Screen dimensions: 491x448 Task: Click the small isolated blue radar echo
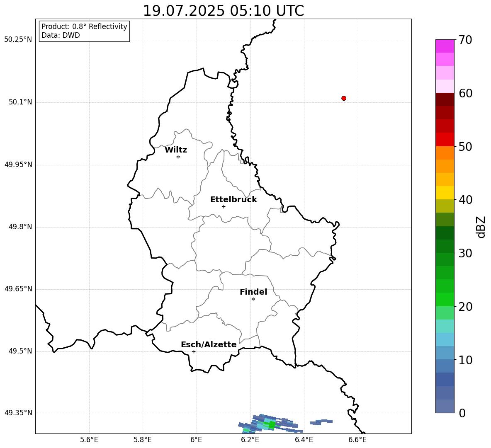[321, 422]
